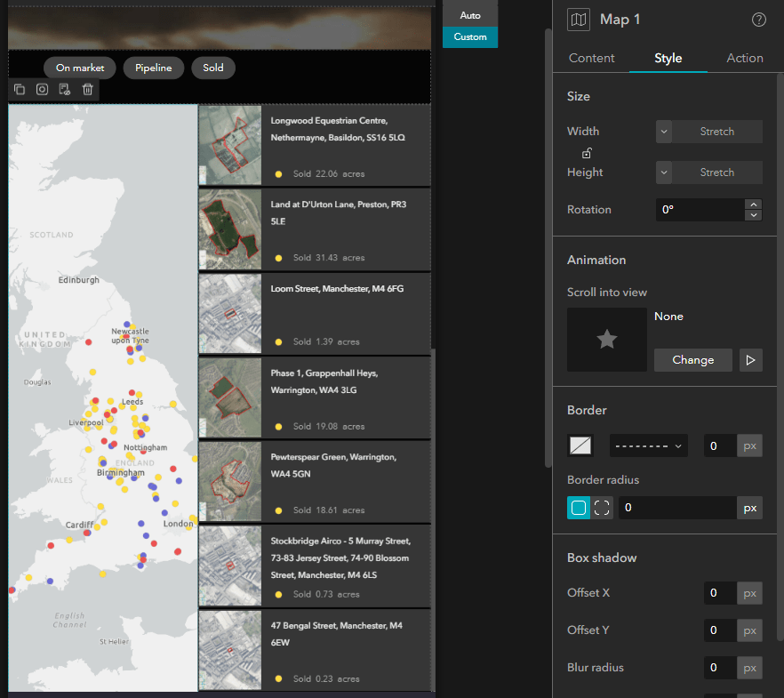Filter by Pipeline button
This screenshot has width=784, height=698.
pyautogui.click(x=154, y=68)
